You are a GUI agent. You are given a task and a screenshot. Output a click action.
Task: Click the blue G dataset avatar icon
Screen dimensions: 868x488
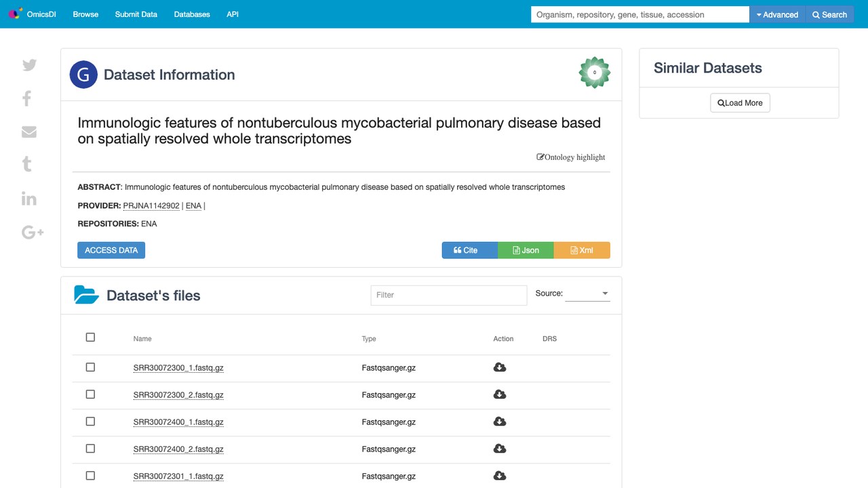tap(83, 75)
